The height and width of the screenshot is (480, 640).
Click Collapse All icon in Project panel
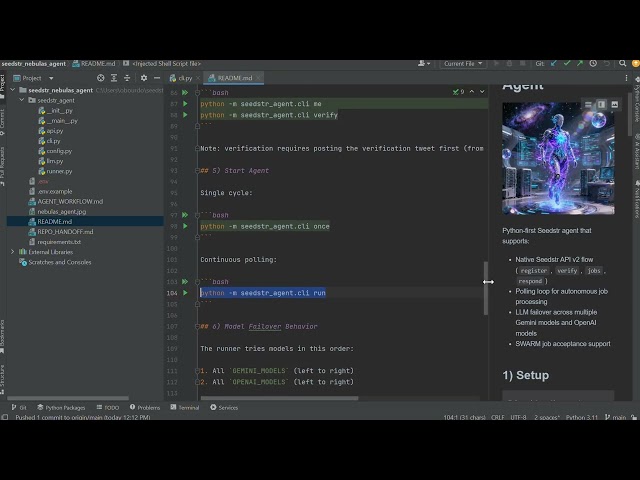[x=127, y=78]
